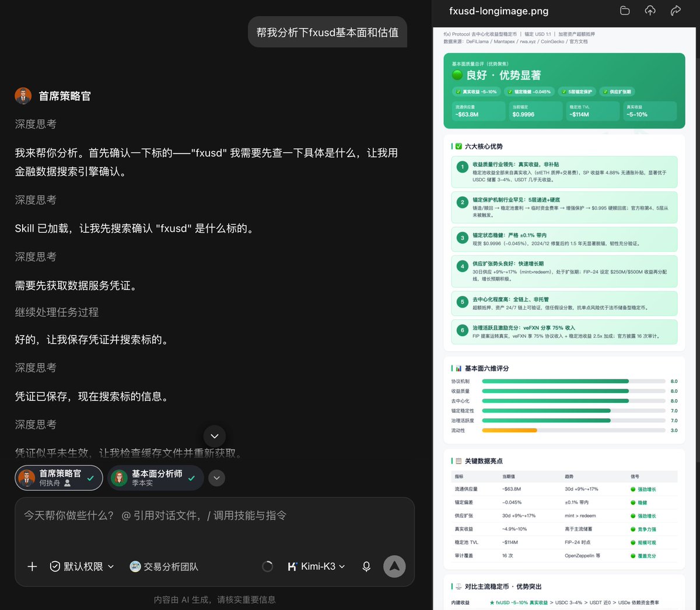This screenshot has width=700, height=610.
Task: Click the scroll-to-bottom chevron button
Action: click(x=214, y=436)
